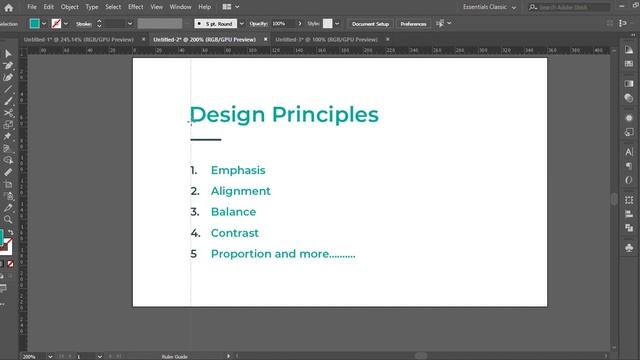Viewport: 640px width, 360px height.
Task: Open the Transparency panel icon
Action: pyautogui.click(x=629, y=98)
